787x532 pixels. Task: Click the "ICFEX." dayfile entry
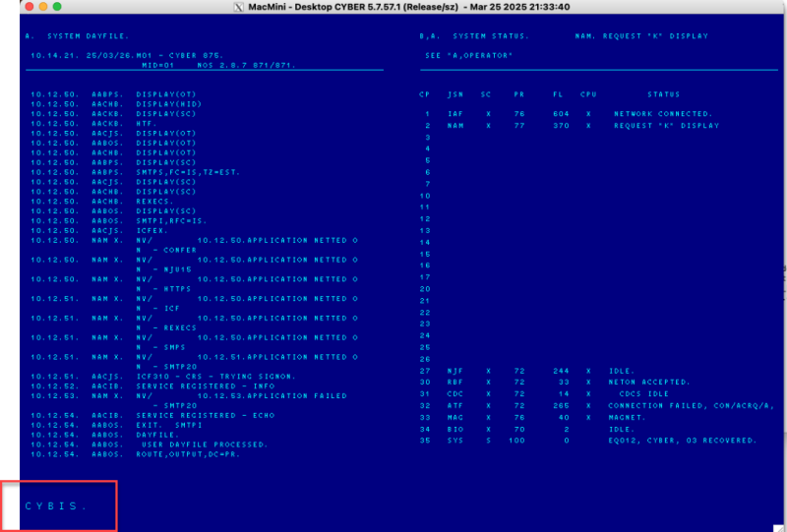(x=152, y=231)
